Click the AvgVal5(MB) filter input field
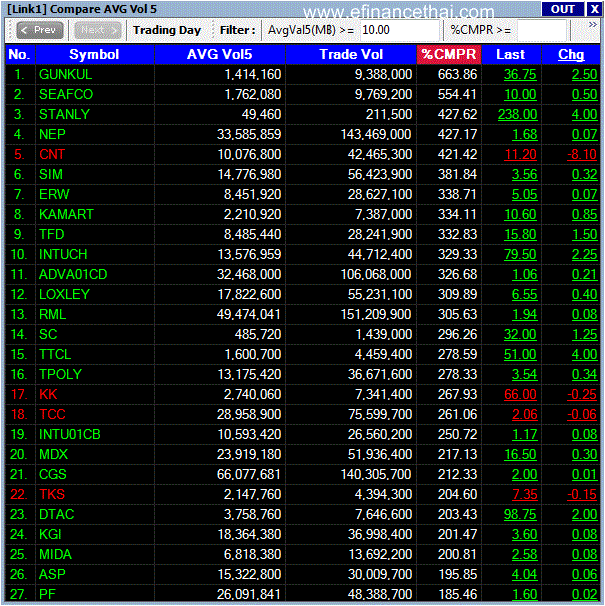This screenshot has width=605, height=606. [x=399, y=30]
